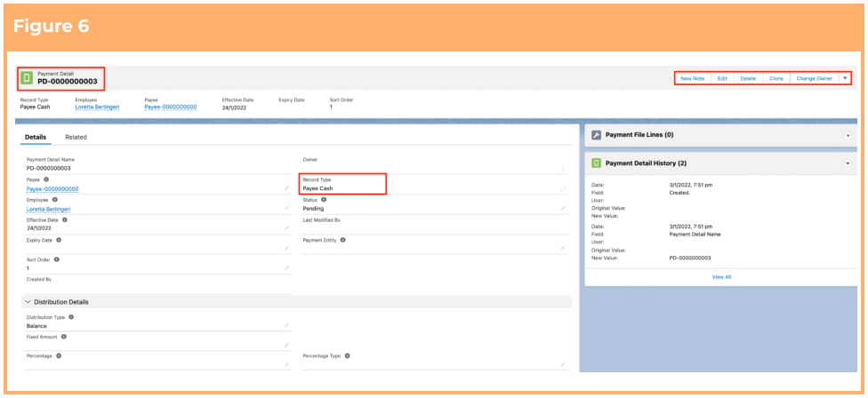Image resolution: width=868 pixels, height=398 pixels.
Task: Open Payee-0000000000 link in Details section
Action: (x=52, y=188)
